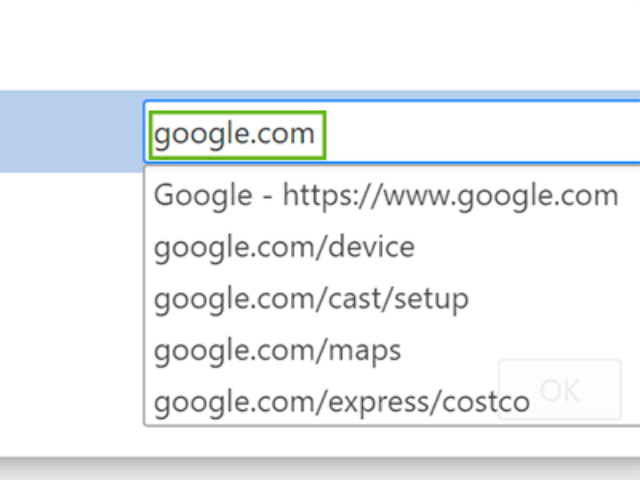Select the 'Google - https://www.google.com' suggestion
This screenshot has width=640, height=480.
(x=386, y=195)
